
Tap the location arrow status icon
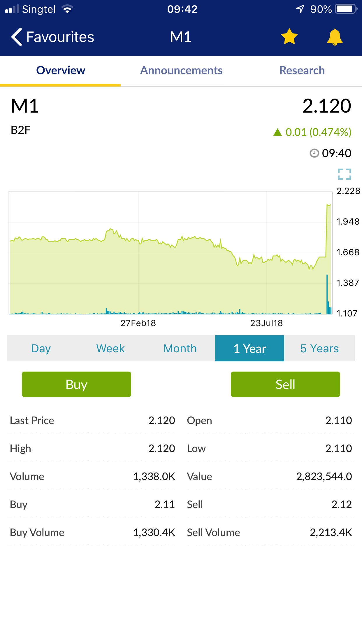(x=300, y=9)
